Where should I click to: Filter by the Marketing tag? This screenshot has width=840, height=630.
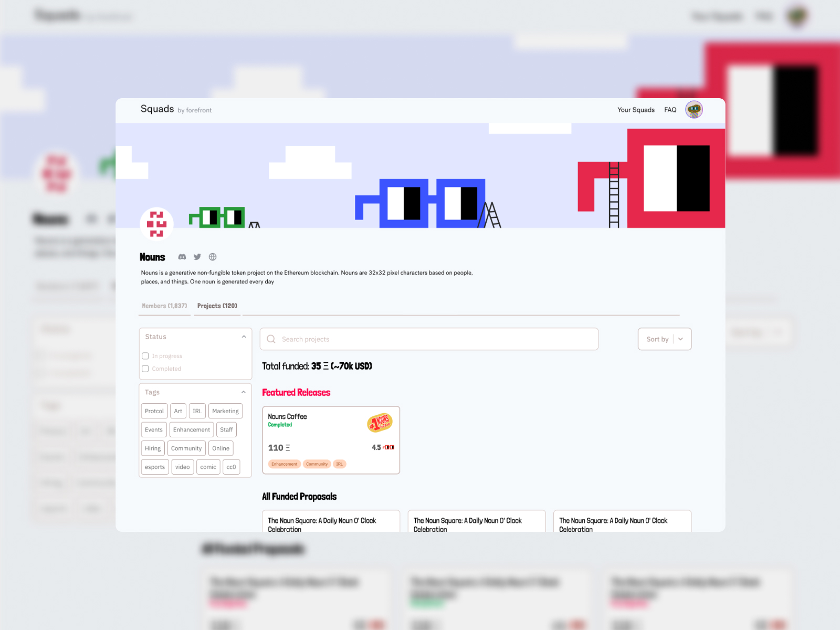(x=225, y=411)
